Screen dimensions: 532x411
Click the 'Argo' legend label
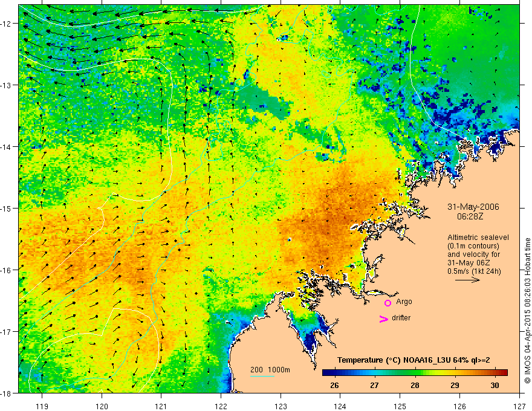[x=404, y=302]
